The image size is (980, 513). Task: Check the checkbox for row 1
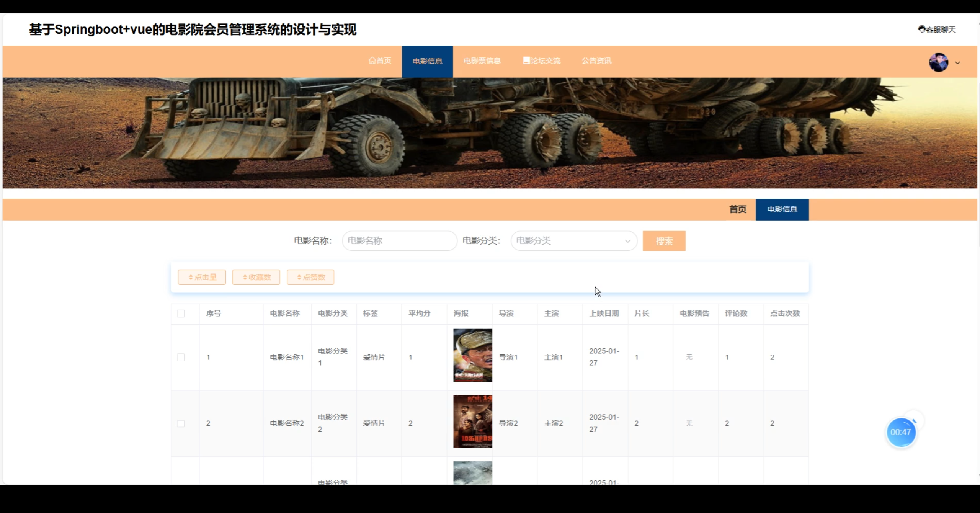pos(181,357)
